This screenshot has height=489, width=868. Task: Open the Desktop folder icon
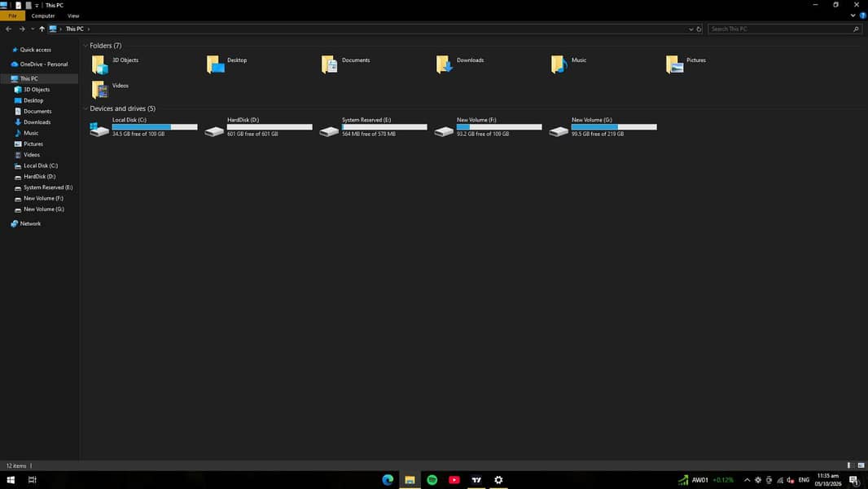coord(215,65)
